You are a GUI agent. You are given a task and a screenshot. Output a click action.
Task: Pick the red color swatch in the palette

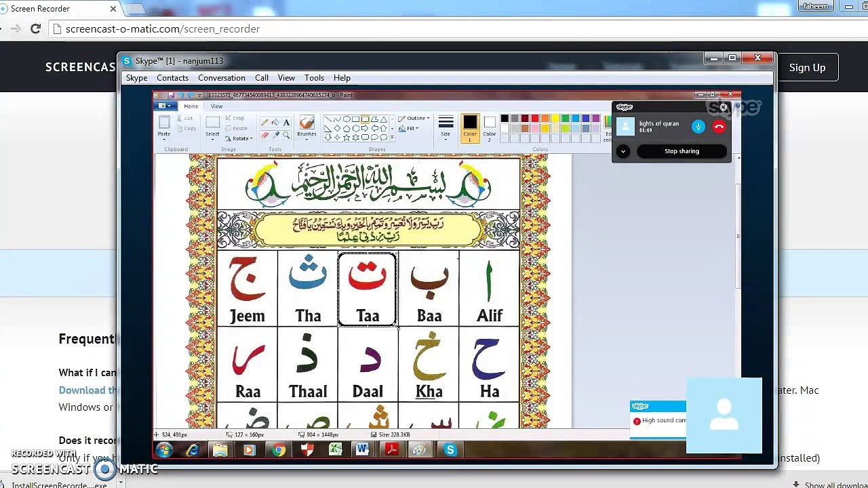tap(535, 119)
